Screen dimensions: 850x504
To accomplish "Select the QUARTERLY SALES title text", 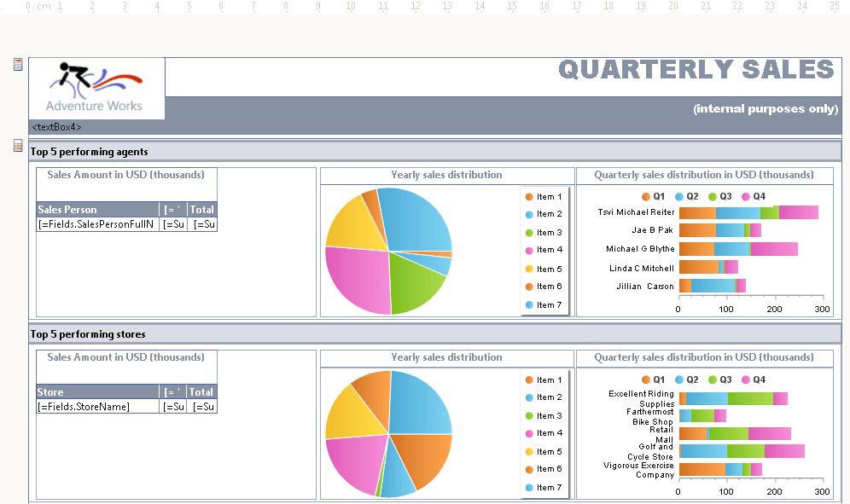I will 696,70.
